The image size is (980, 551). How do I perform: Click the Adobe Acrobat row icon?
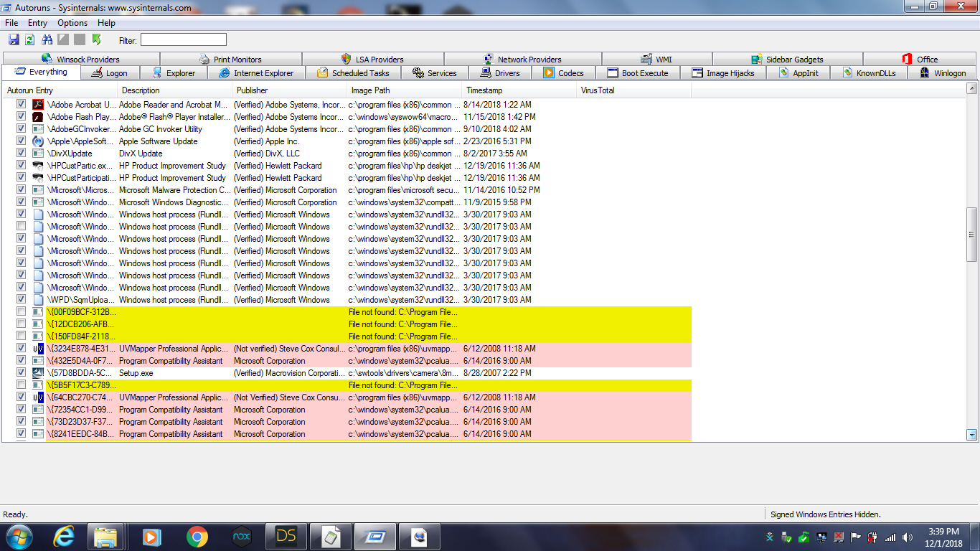click(38, 105)
